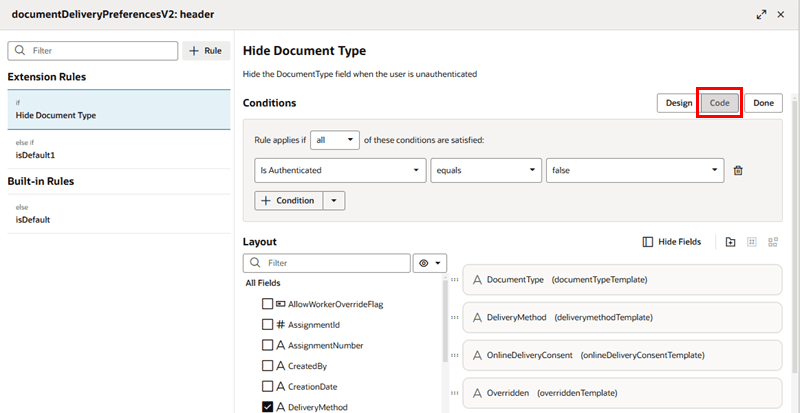Click the All Fields list scrollbar

pyautogui.click(x=445, y=321)
